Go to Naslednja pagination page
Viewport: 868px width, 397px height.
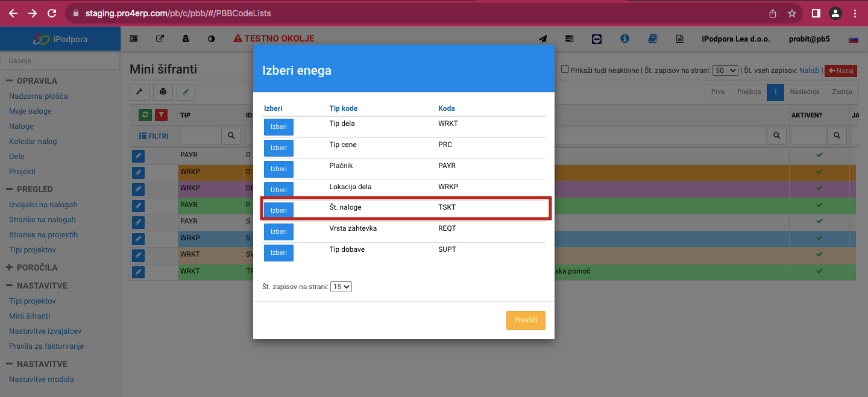click(x=805, y=92)
